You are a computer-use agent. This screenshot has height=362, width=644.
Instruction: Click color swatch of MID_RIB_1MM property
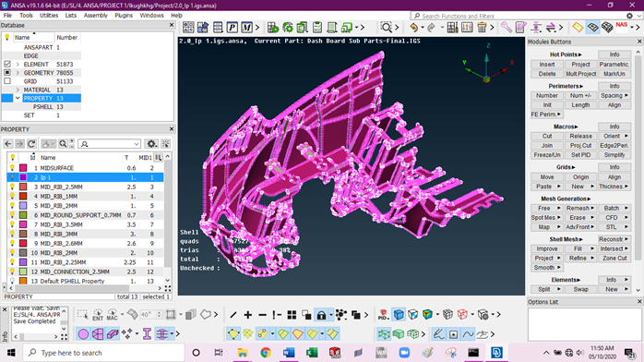(x=23, y=196)
